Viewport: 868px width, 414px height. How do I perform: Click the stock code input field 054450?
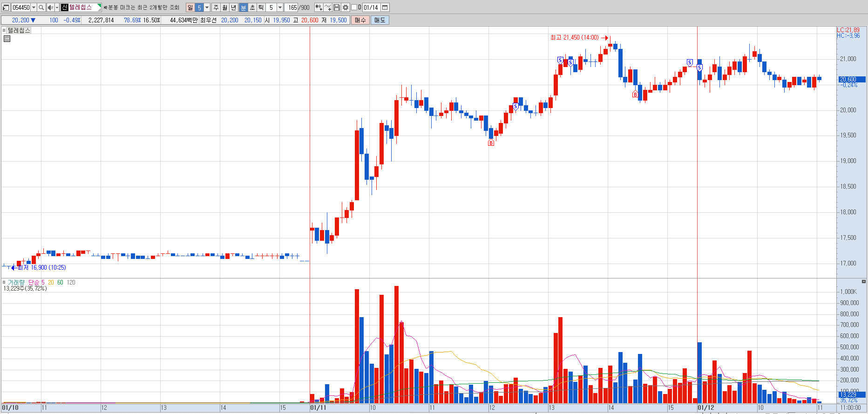(x=21, y=7)
